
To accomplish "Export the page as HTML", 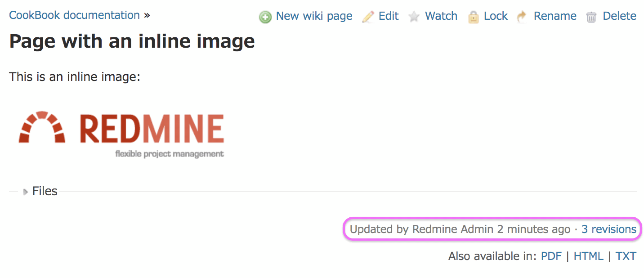I will pyautogui.click(x=588, y=256).
